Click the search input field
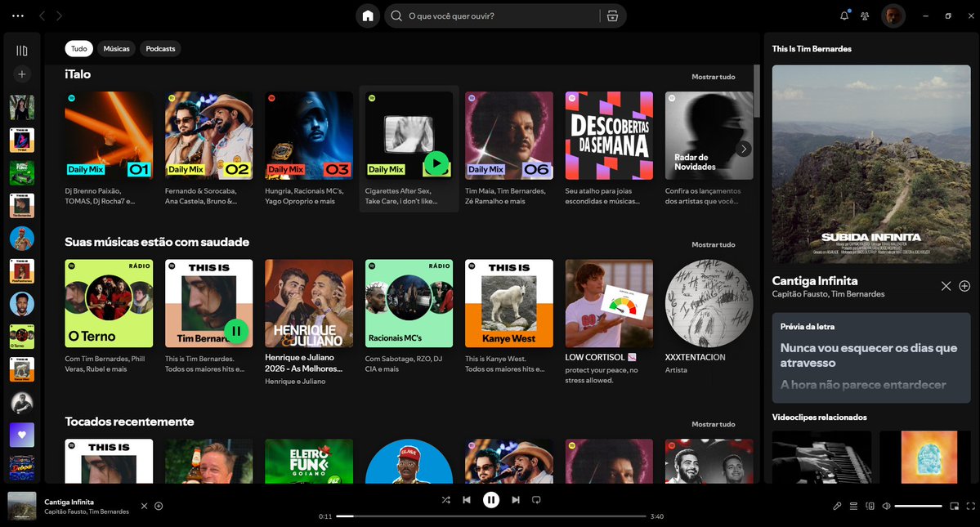The width and height of the screenshot is (980, 527). point(500,16)
